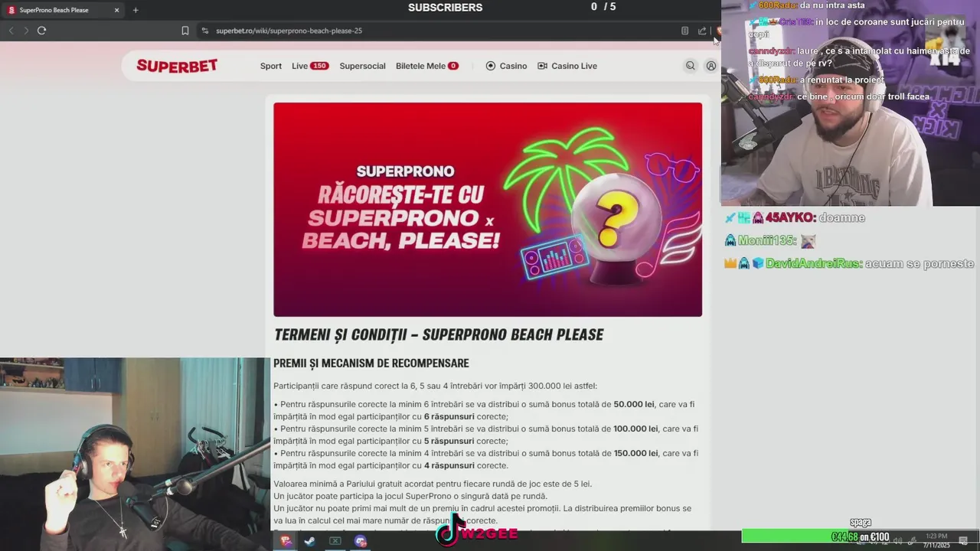
Task: Open site information icon in address bar
Action: pyautogui.click(x=204, y=31)
